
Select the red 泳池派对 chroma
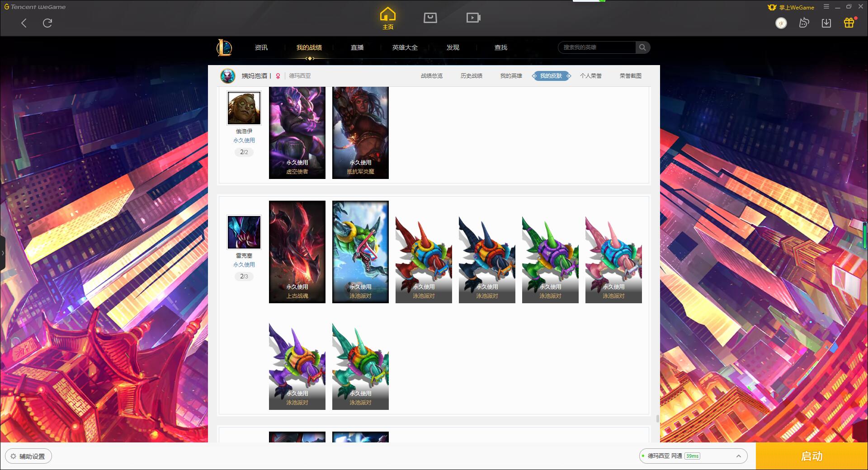click(424, 259)
